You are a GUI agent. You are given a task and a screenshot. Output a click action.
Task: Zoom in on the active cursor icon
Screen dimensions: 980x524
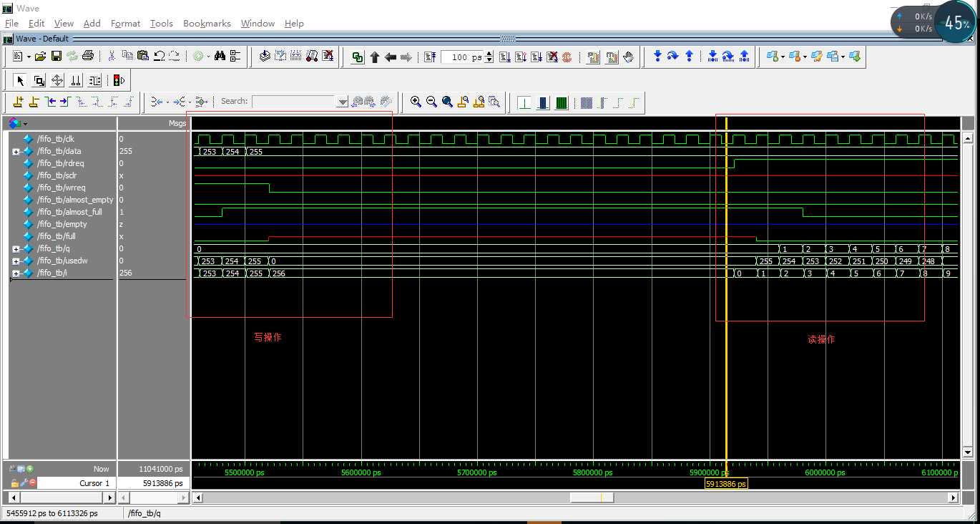pos(463,102)
